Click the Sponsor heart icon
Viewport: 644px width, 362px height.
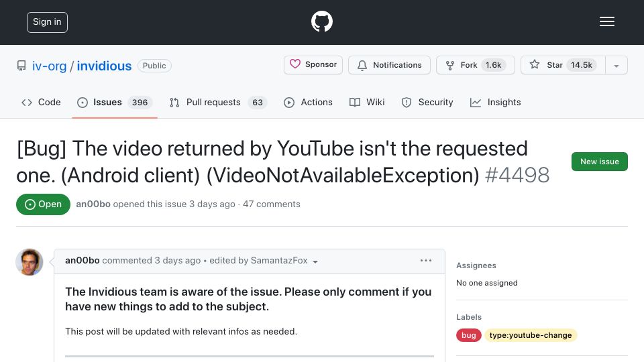coord(295,64)
